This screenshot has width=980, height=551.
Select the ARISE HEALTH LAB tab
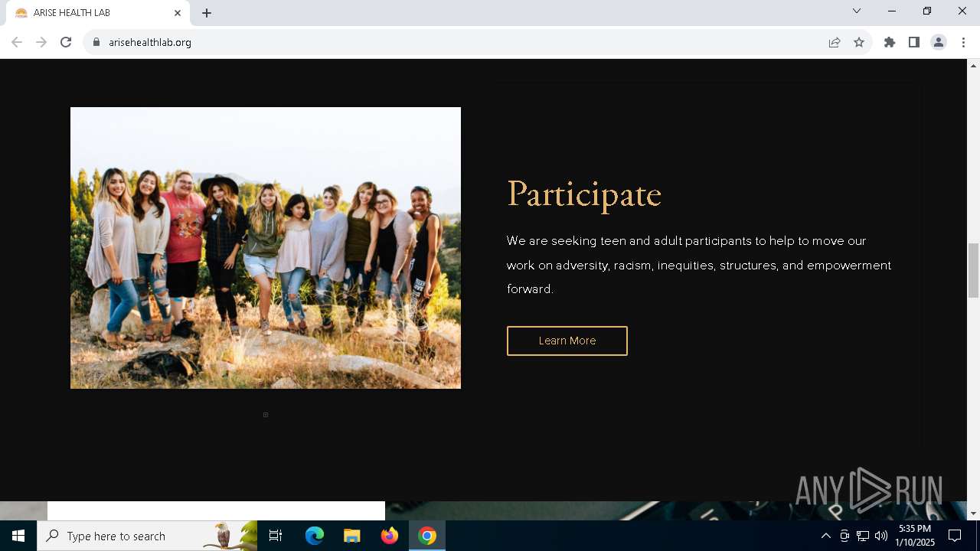(x=98, y=13)
